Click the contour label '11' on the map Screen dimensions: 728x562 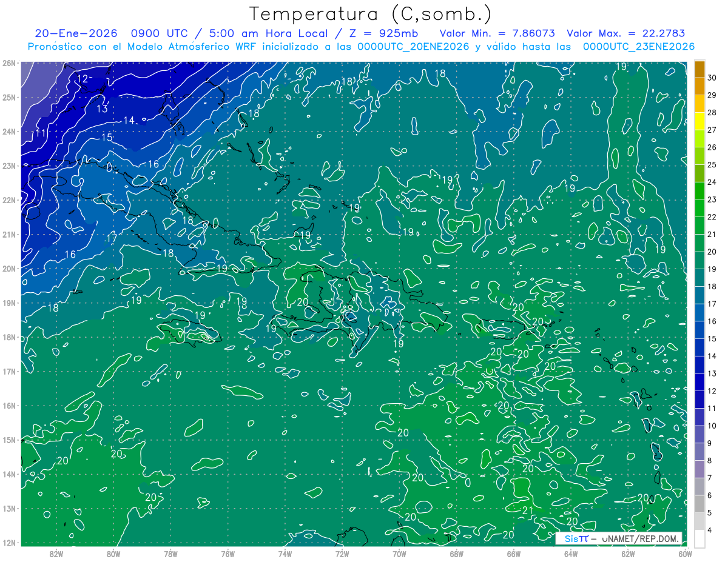(x=41, y=133)
